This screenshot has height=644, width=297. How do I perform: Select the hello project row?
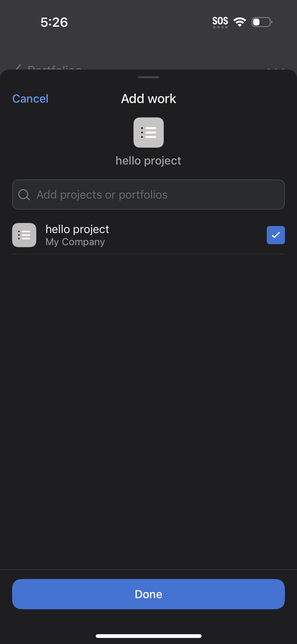coord(126,235)
